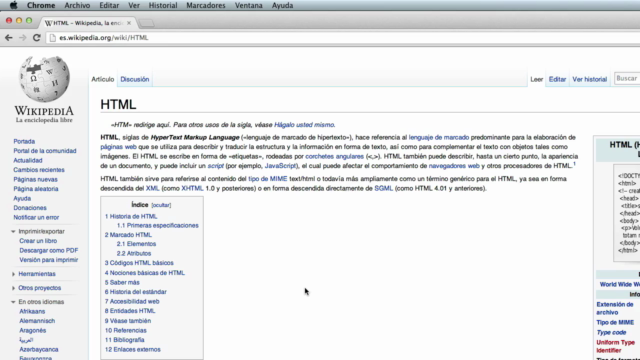
Task: Jump to 2.2 Atributos section
Action: coord(134,253)
